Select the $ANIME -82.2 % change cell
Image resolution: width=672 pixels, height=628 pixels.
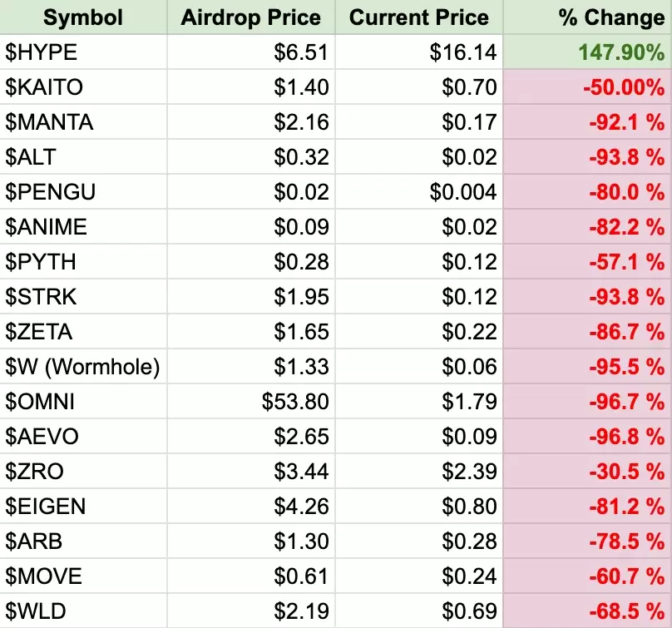pos(587,227)
